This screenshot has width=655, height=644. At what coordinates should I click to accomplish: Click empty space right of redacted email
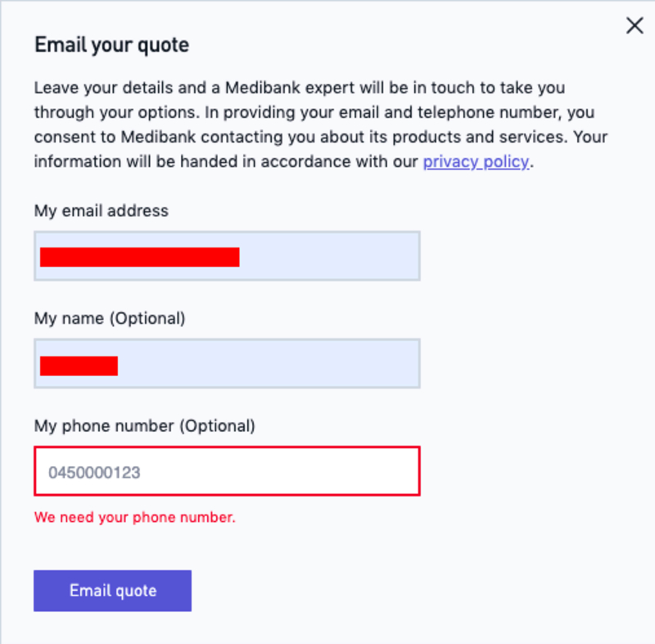330,256
